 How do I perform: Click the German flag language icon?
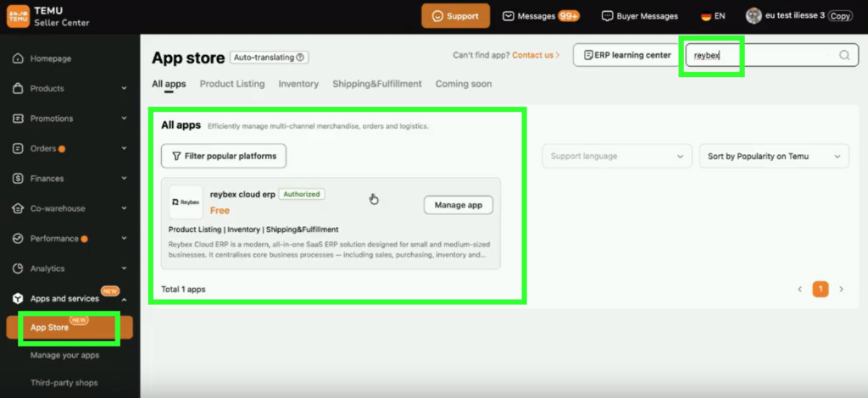[x=706, y=16]
